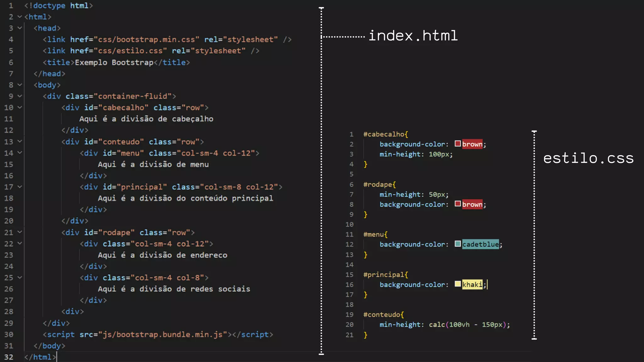This screenshot has width=644, height=362.
Task: Click line number 32 in the HTML gutter
Action: pos(8,357)
